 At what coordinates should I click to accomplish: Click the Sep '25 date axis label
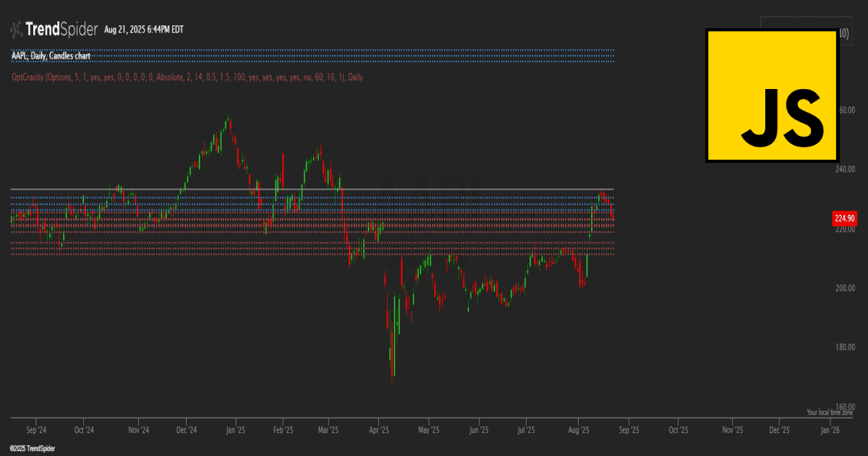point(629,430)
